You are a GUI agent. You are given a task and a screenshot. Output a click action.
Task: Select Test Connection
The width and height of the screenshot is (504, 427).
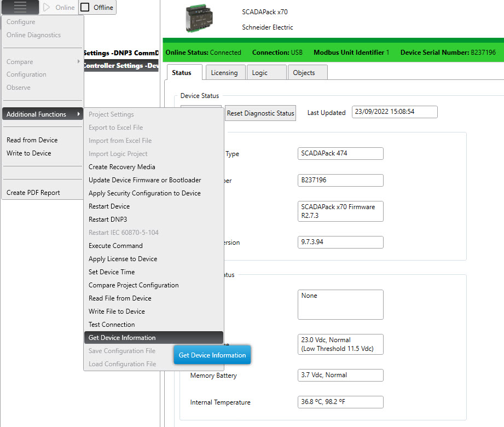[112, 325]
